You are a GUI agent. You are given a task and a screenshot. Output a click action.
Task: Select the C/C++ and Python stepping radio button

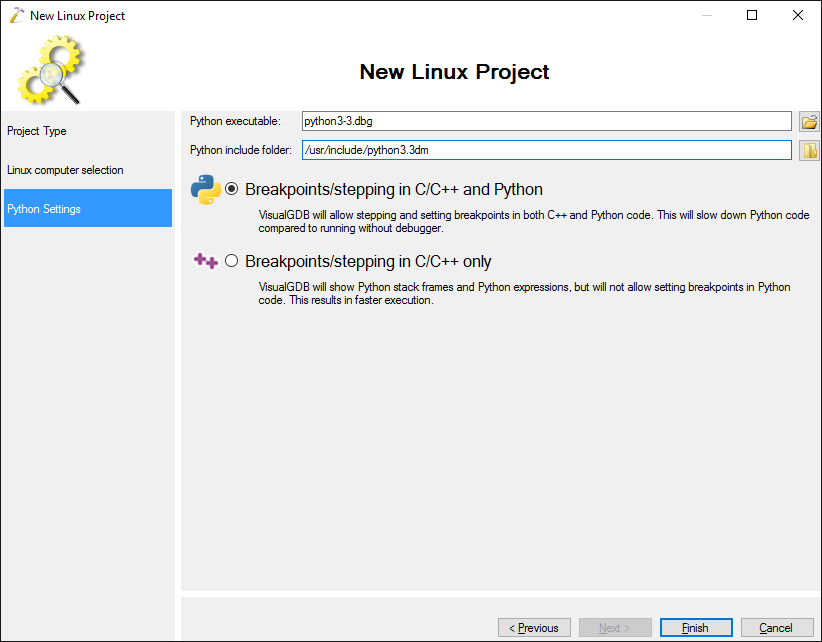(232, 189)
